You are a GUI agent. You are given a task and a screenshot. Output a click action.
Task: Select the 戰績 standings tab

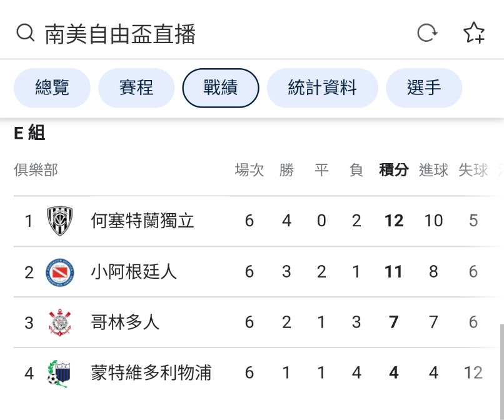pos(220,88)
